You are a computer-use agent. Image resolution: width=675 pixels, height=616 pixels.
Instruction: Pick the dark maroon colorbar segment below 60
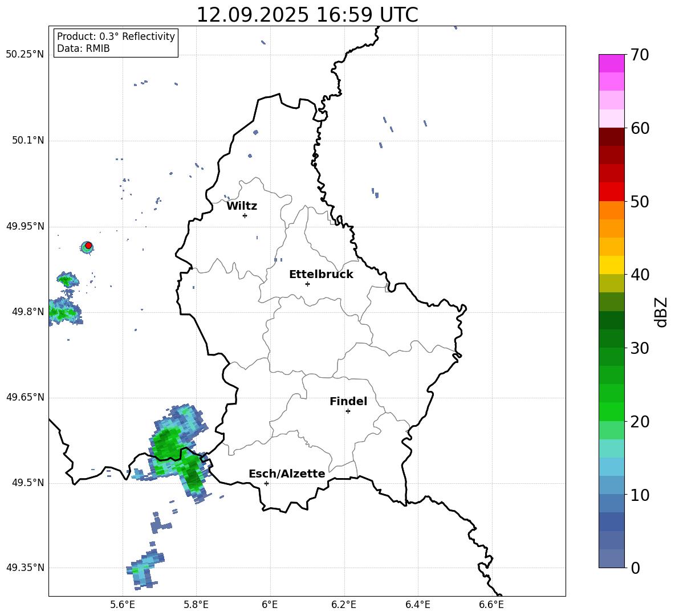pyautogui.click(x=612, y=137)
